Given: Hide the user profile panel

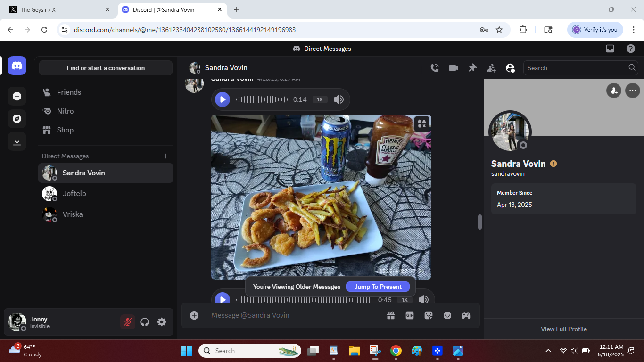Looking at the screenshot, I should (x=510, y=68).
